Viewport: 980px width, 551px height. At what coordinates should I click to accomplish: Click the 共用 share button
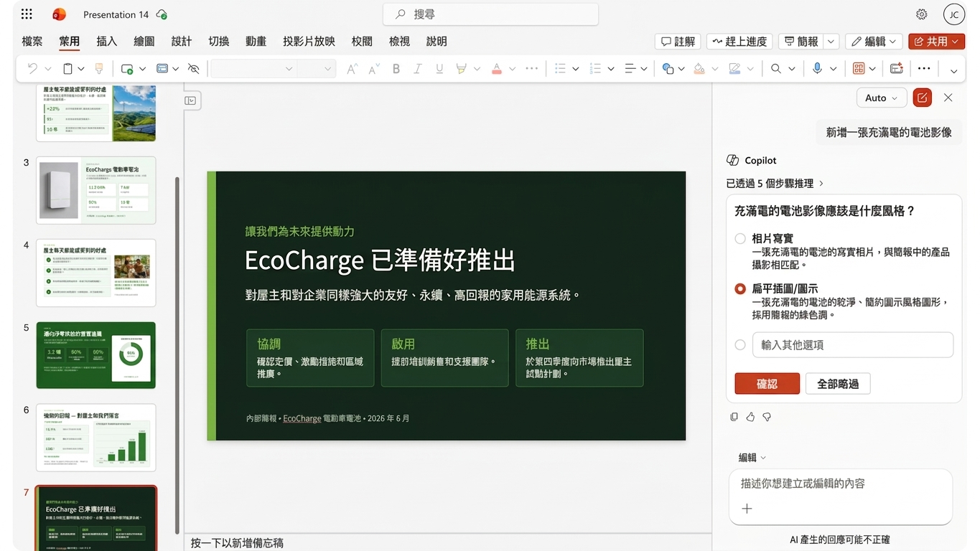click(936, 42)
